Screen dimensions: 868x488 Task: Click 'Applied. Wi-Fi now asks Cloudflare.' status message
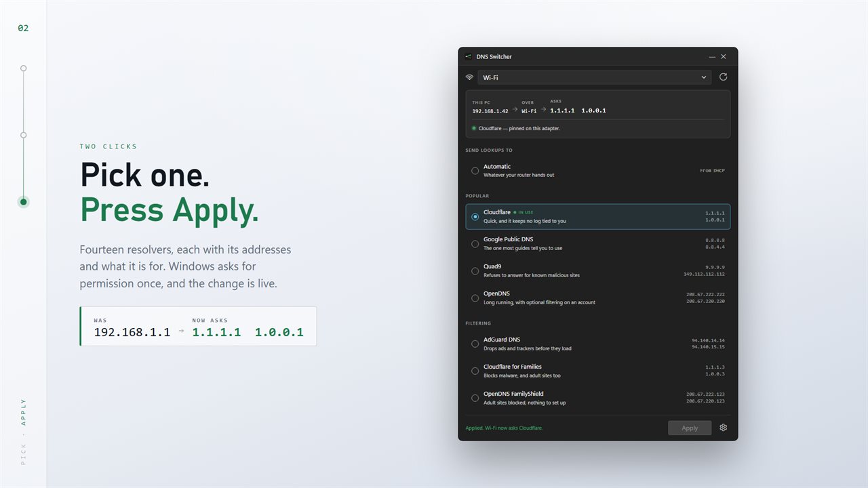point(504,428)
